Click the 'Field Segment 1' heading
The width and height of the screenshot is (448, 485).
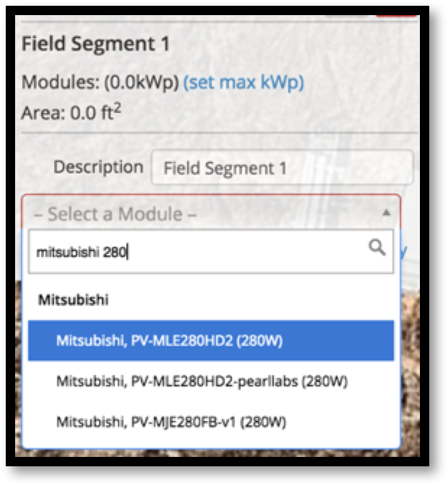(x=96, y=43)
